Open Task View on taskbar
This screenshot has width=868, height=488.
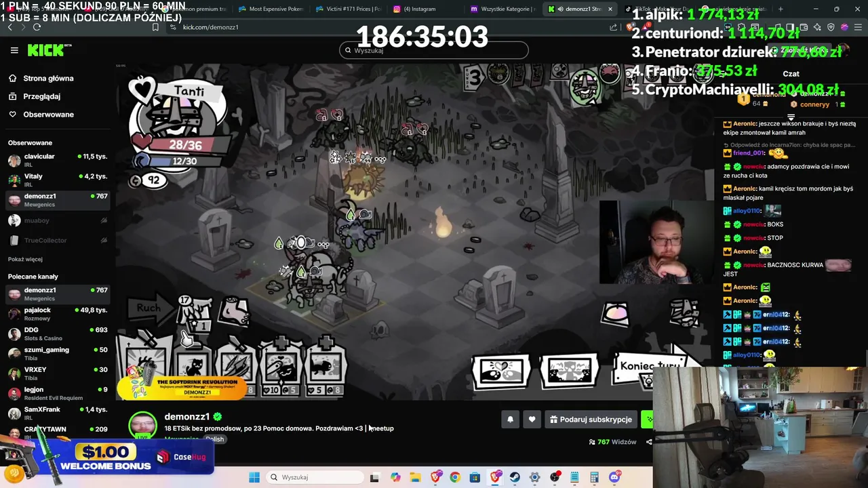click(374, 477)
